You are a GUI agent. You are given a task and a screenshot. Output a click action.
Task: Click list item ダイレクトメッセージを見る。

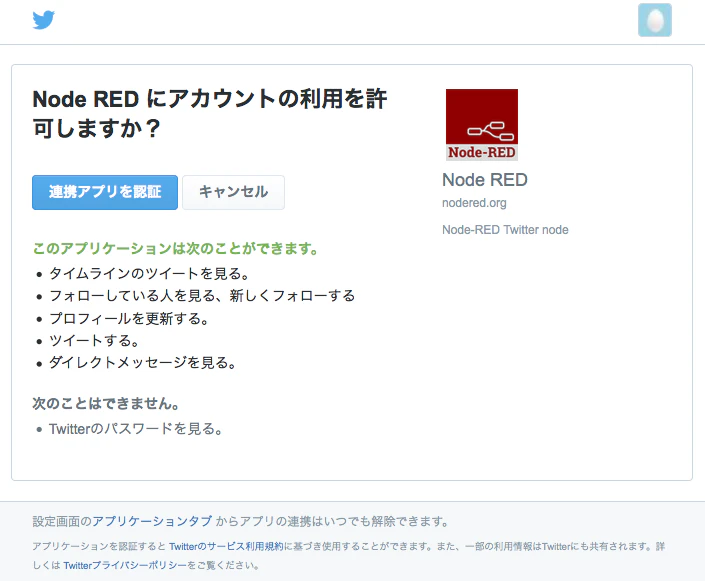pos(143,362)
